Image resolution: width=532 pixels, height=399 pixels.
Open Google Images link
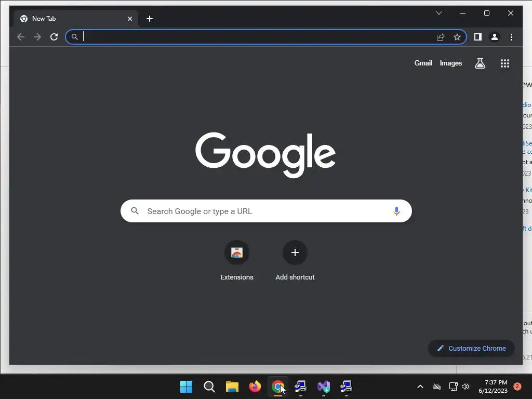[x=450, y=63]
